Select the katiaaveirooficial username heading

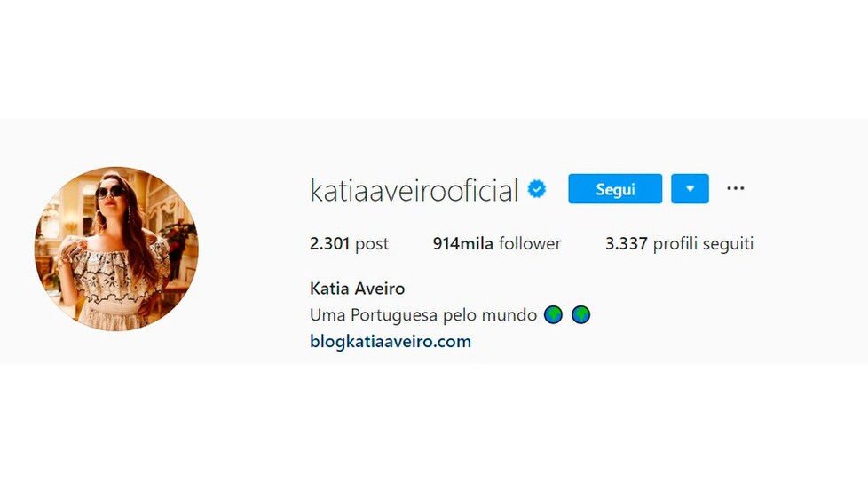pyautogui.click(x=414, y=190)
